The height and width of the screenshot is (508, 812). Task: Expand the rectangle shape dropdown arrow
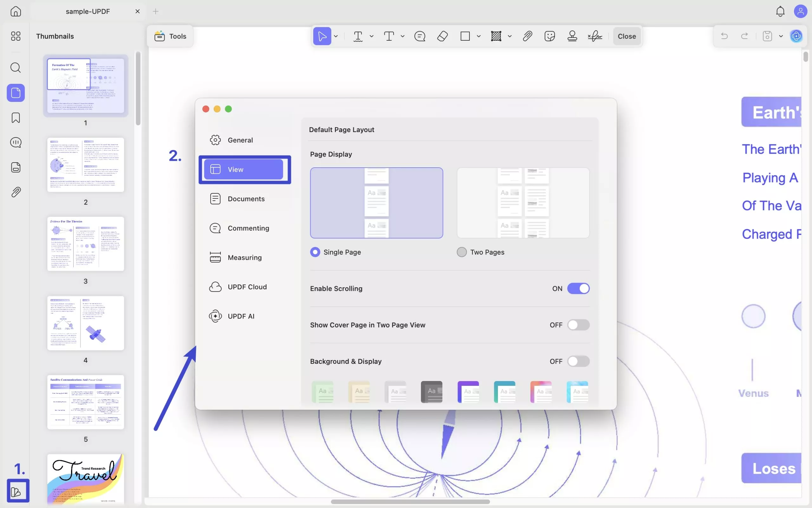[x=479, y=36]
